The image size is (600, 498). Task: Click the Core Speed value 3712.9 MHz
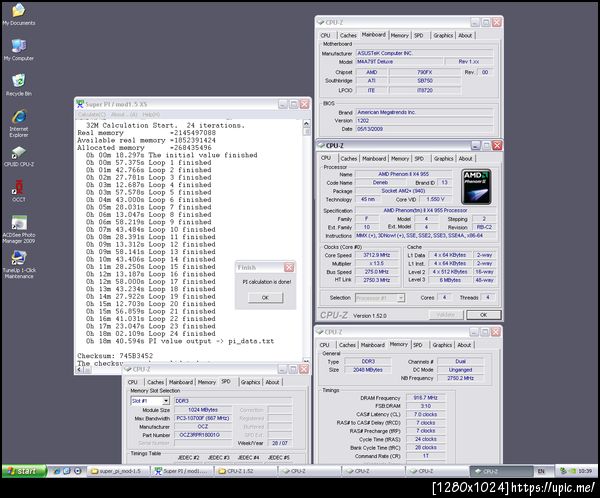coord(377,255)
